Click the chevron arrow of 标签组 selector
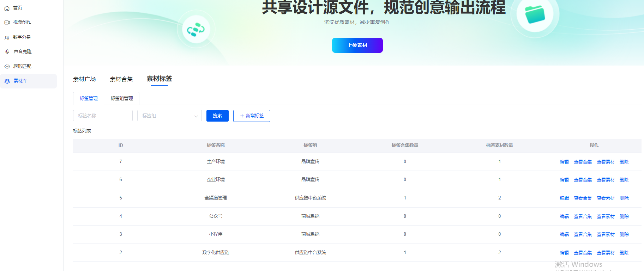 [x=196, y=116]
